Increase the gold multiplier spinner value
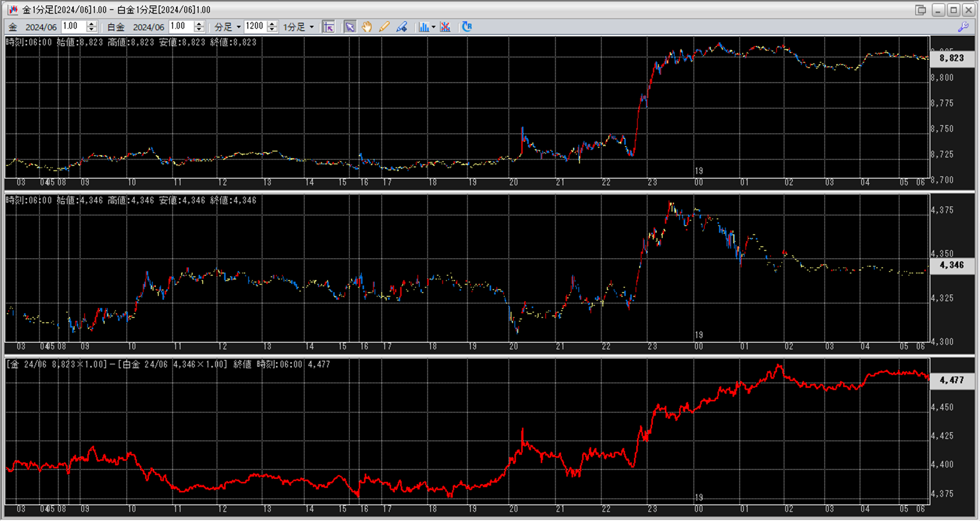The height and width of the screenshot is (521, 980). pos(91,24)
